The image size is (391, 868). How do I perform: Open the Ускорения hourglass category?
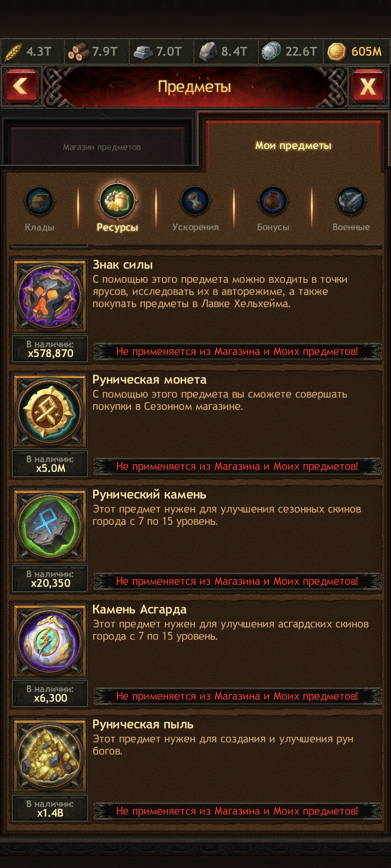click(195, 209)
